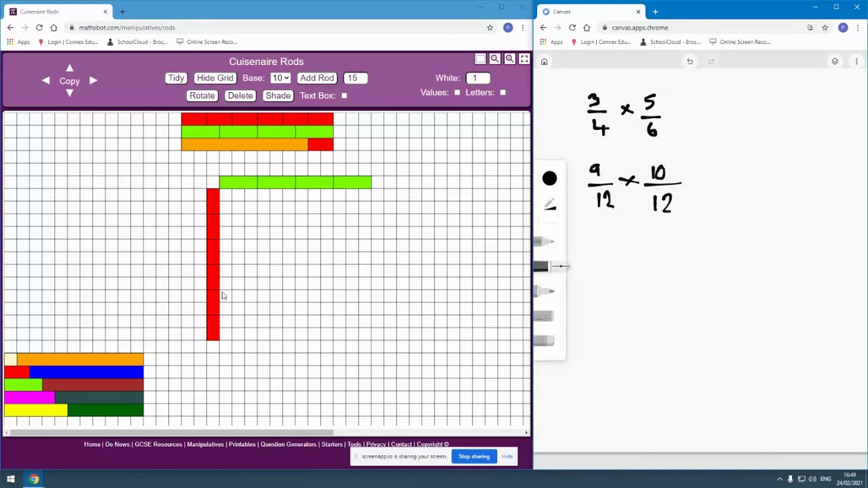
Task: Enable the Values checkbox
Action: [x=457, y=92]
